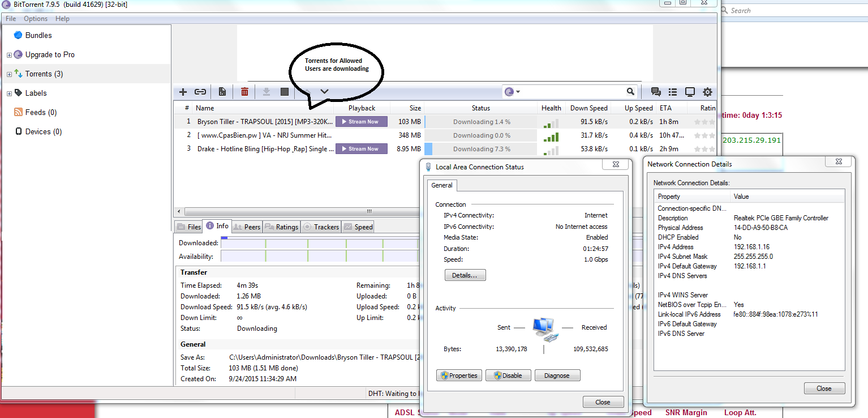Switch to the Speed tab

click(x=358, y=227)
